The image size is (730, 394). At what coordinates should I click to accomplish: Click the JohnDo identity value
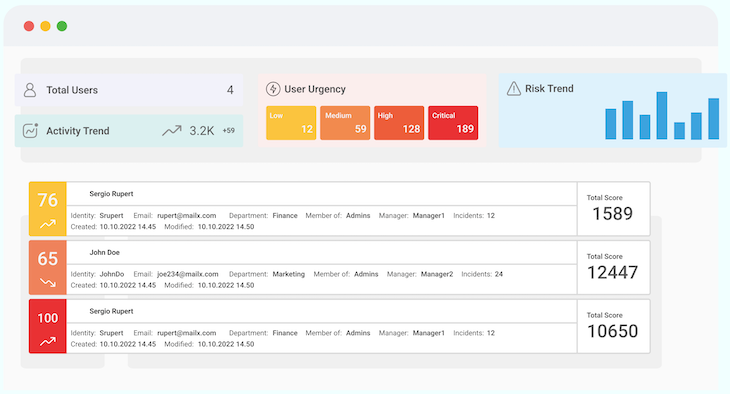(112, 274)
